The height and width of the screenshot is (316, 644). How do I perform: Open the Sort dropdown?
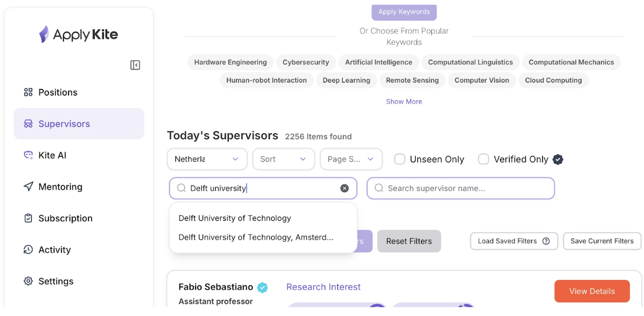pos(284,159)
